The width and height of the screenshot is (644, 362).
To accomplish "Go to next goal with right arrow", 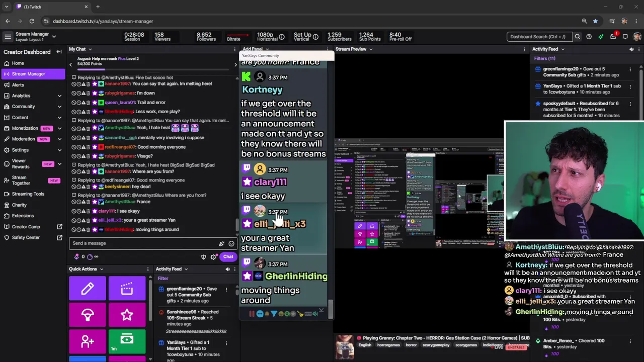I will (234, 64).
